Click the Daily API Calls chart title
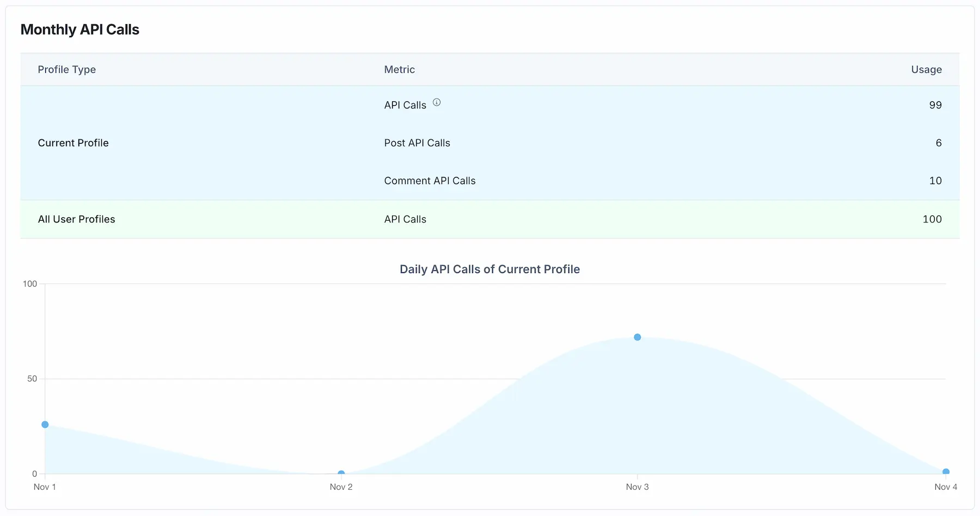The image size is (980, 516). coord(489,269)
